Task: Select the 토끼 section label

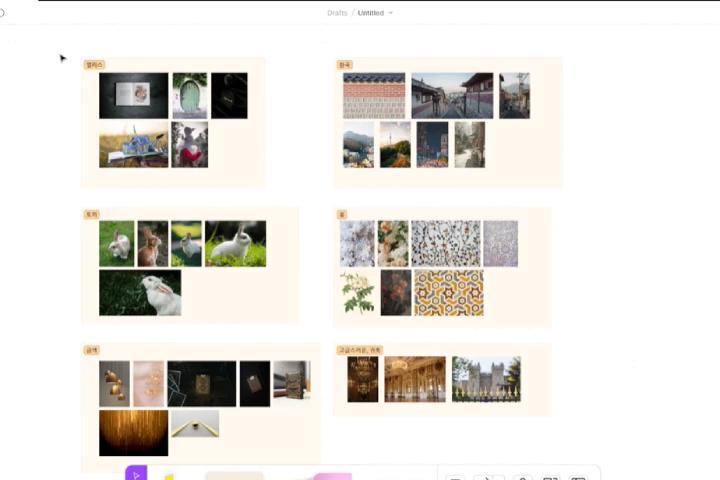Action: coord(92,215)
